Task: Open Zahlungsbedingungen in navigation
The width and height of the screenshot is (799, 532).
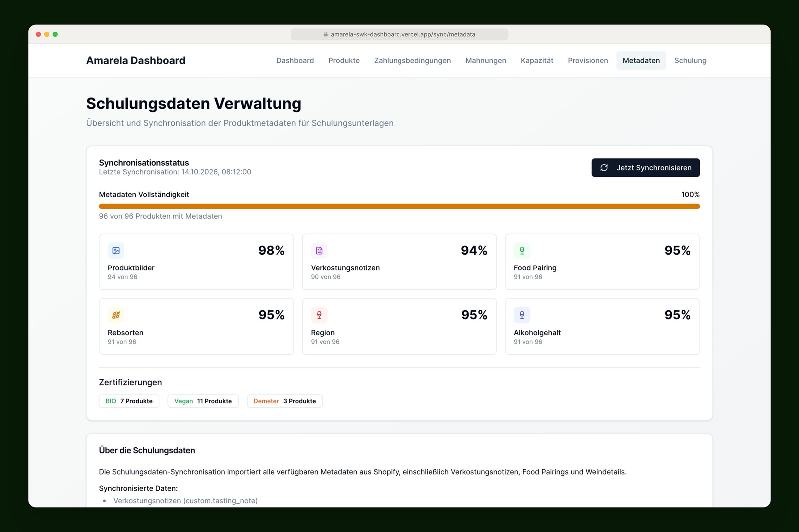Action: 412,60
